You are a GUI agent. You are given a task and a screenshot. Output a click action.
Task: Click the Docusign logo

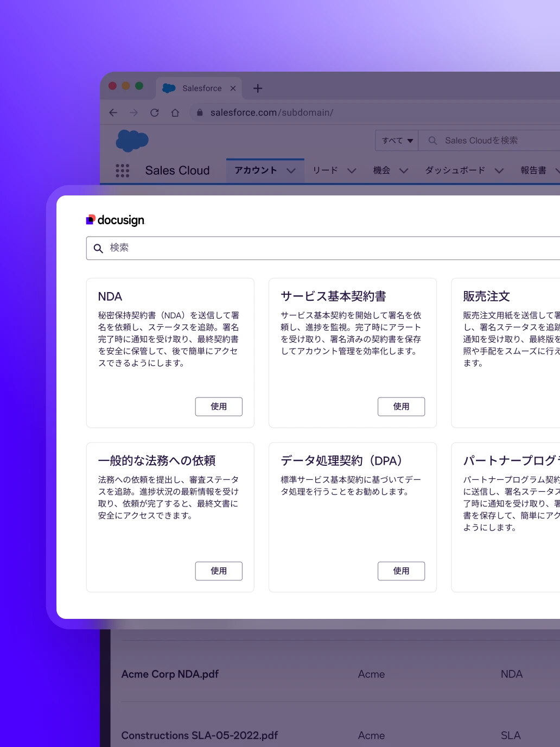(116, 220)
